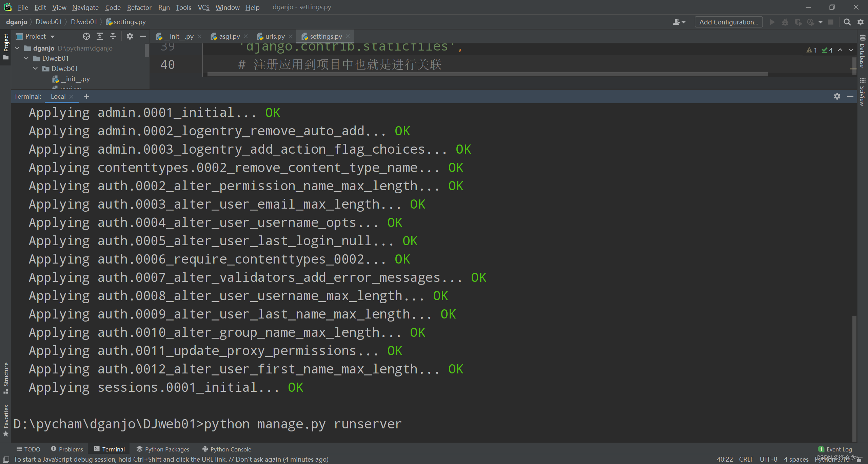Screen dimensions: 868x464
Task: Hide the Terminal tool window
Action: (x=850, y=96)
